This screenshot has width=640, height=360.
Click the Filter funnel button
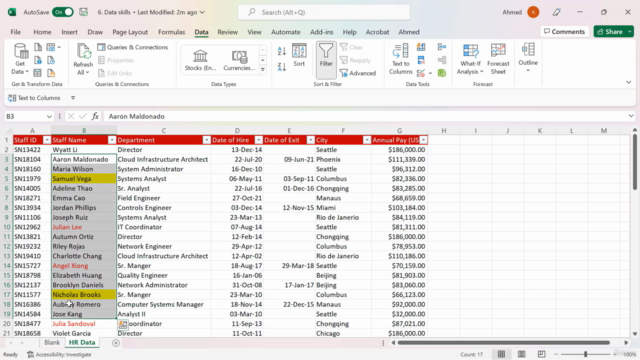[326, 59]
